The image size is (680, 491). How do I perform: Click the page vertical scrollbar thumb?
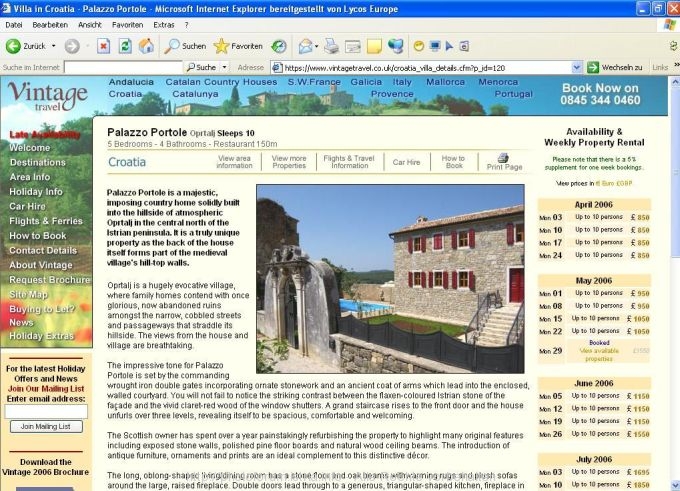pyautogui.click(x=675, y=171)
